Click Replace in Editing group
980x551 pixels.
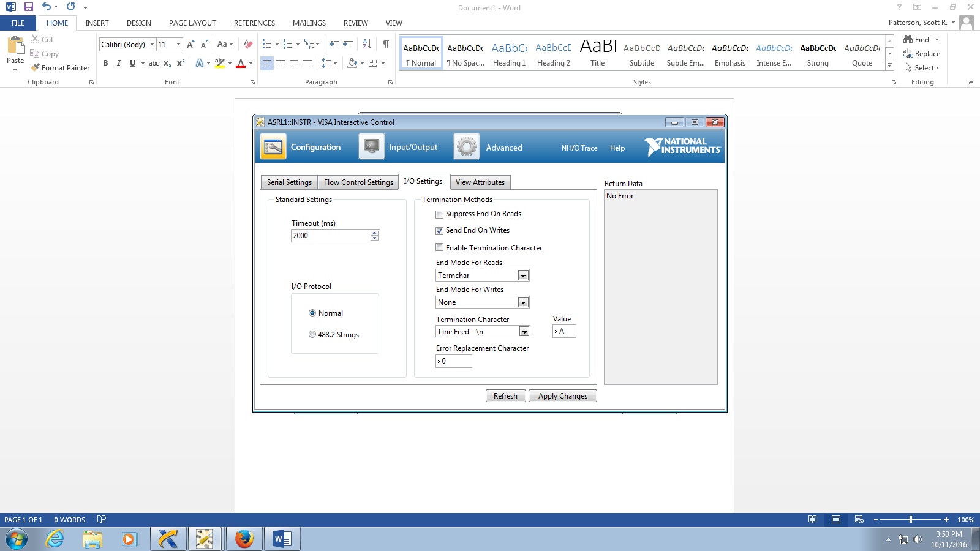(x=922, y=54)
